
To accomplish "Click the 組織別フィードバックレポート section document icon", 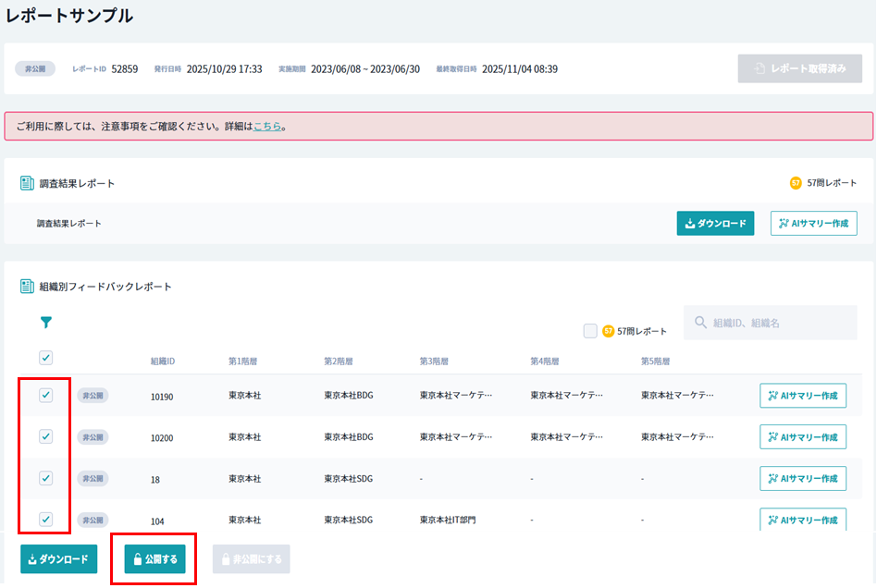I will 27,287.
